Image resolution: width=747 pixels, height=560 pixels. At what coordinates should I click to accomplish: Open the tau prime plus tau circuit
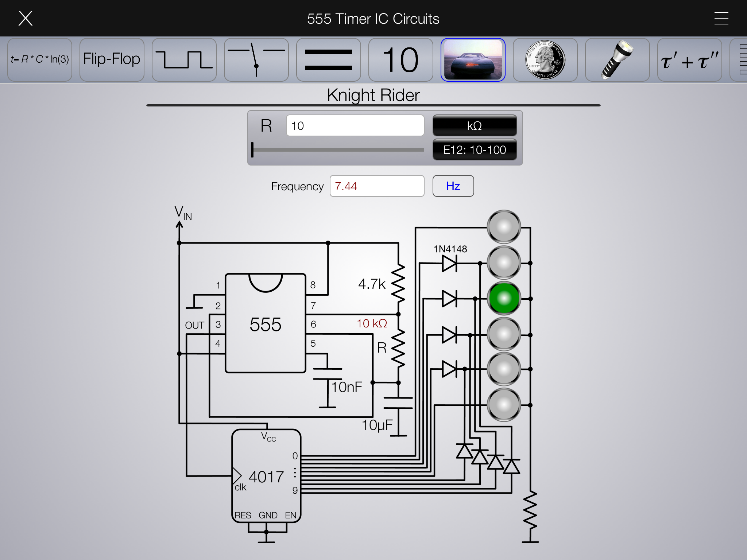(689, 60)
